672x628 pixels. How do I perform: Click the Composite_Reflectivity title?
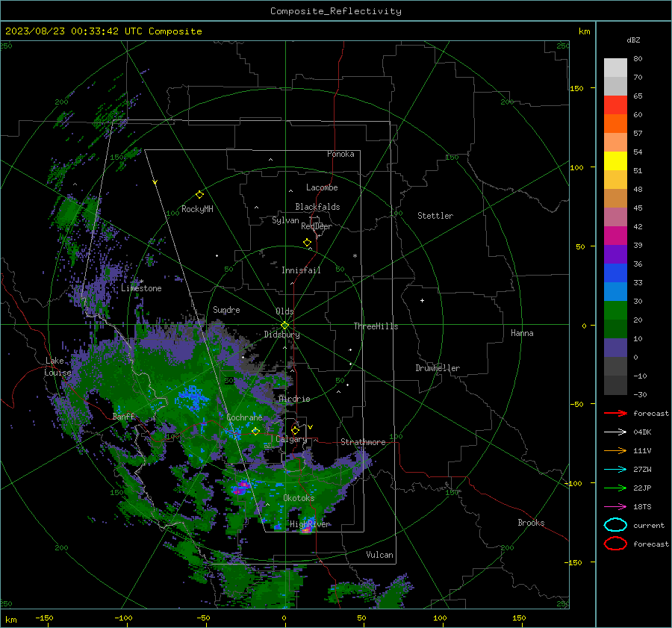point(335,11)
